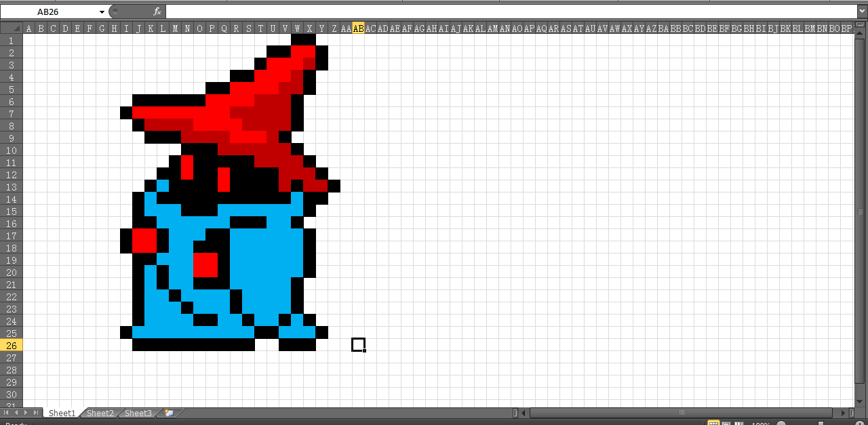Select the row 10 header
Screen dimensions: 868x425
(x=12, y=150)
